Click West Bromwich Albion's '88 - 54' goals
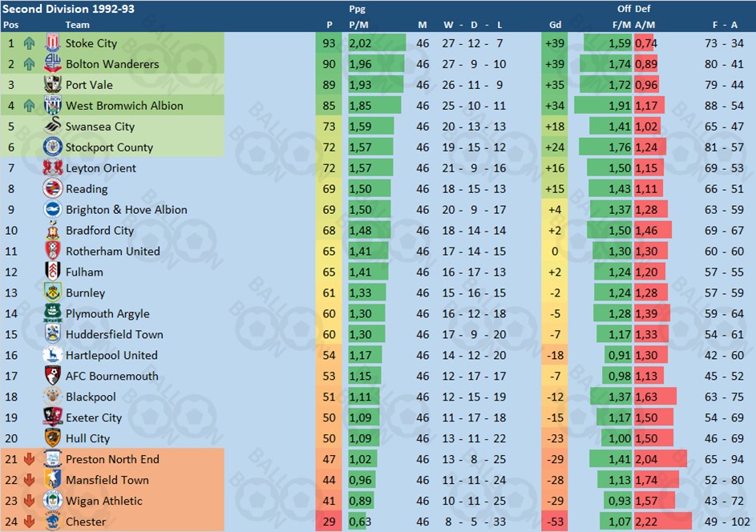The height and width of the screenshot is (532, 756). click(x=724, y=106)
